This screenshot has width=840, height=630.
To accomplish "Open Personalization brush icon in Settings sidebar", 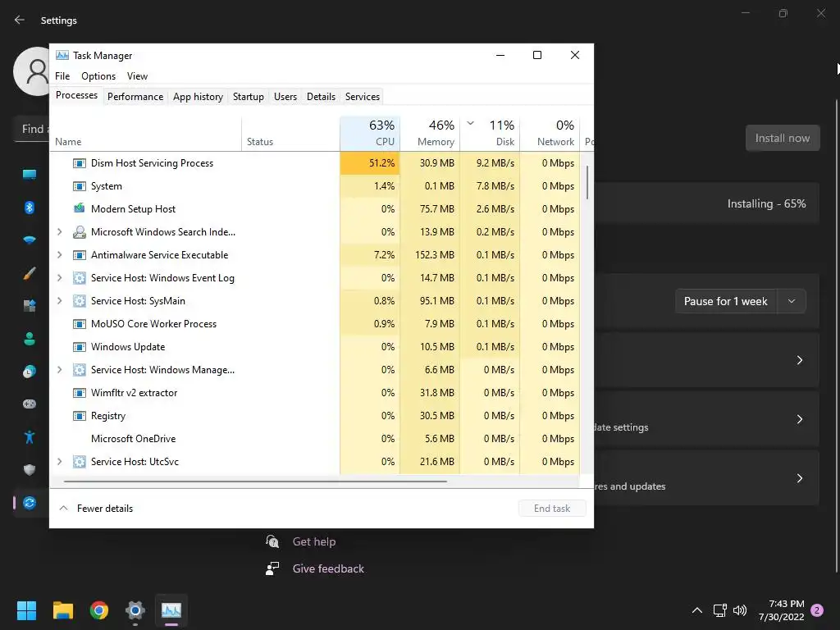I will click(30, 273).
